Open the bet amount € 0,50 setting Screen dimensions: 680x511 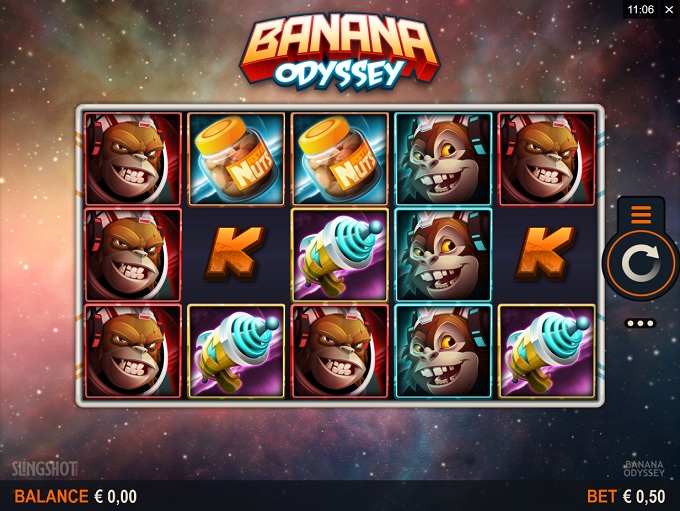click(626, 496)
